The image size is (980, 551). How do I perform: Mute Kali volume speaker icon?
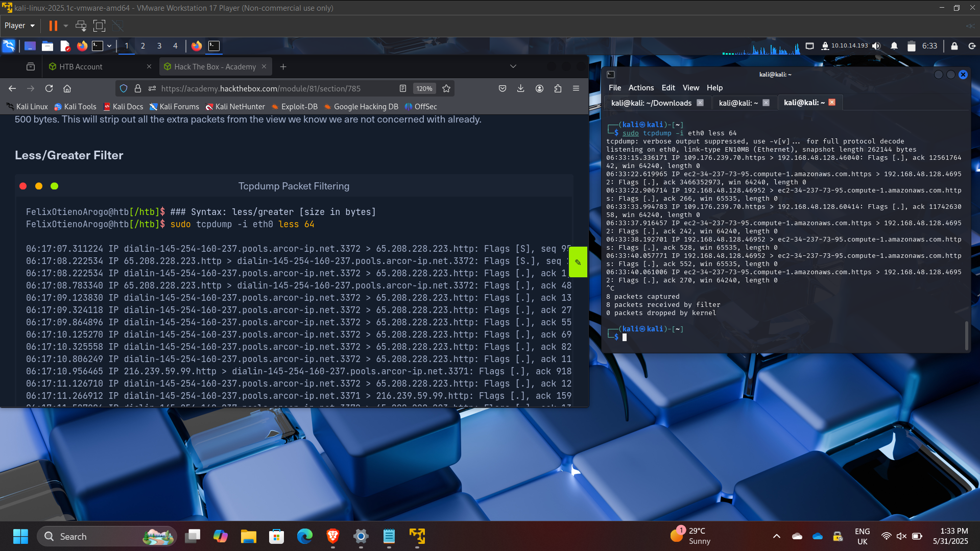pyautogui.click(x=876, y=46)
